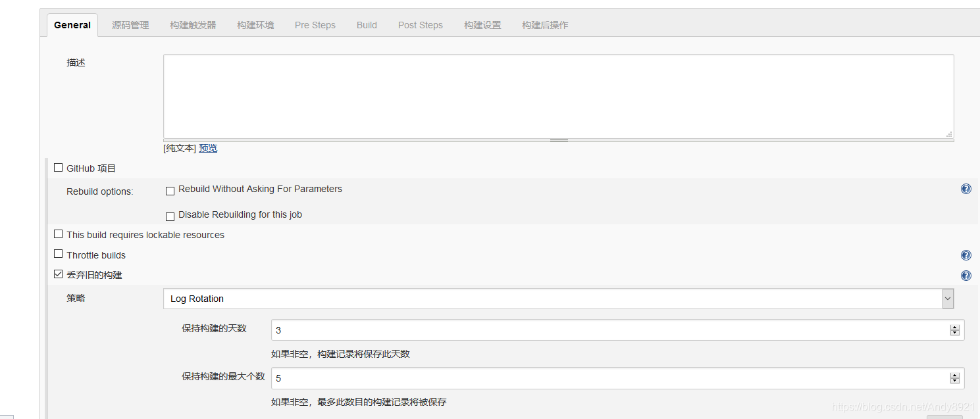Open the 构建后操作 tab

point(545,25)
